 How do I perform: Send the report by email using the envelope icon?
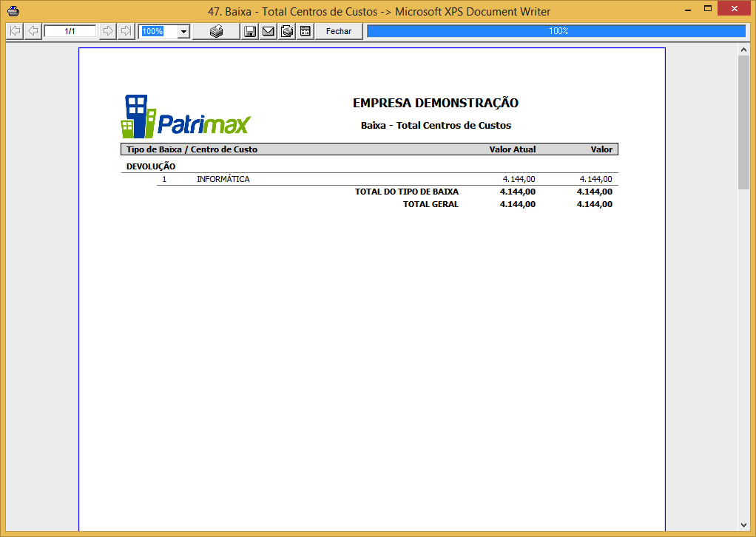268,31
